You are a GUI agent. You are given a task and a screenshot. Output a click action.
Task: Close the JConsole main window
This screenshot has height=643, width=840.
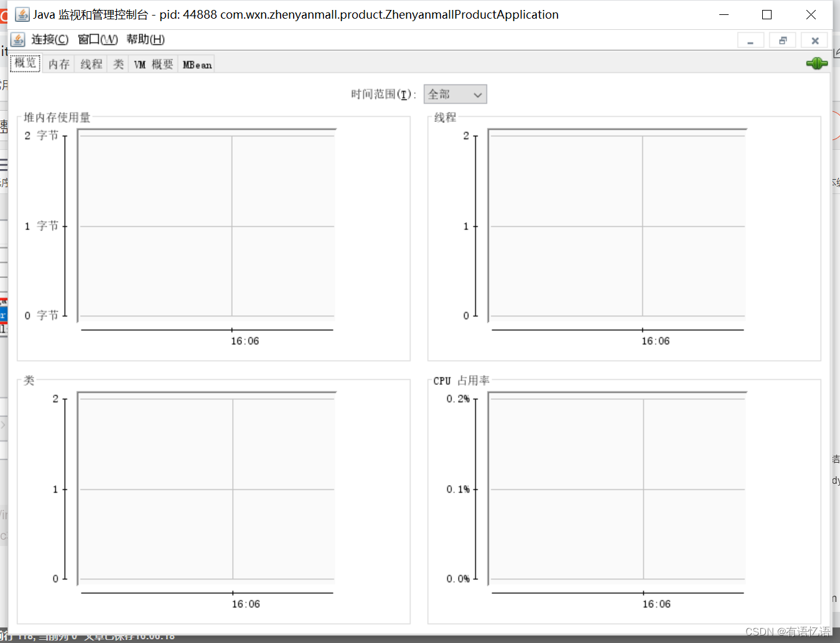(811, 14)
